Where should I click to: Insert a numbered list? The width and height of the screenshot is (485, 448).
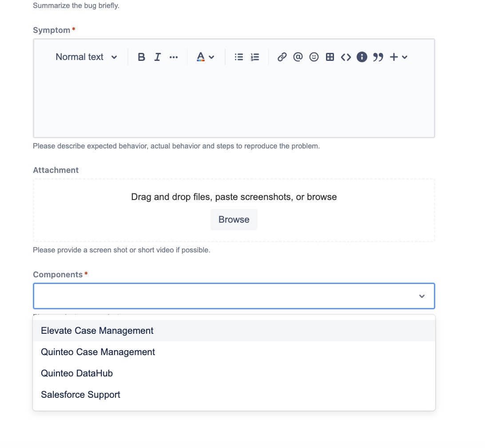pyautogui.click(x=255, y=57)
